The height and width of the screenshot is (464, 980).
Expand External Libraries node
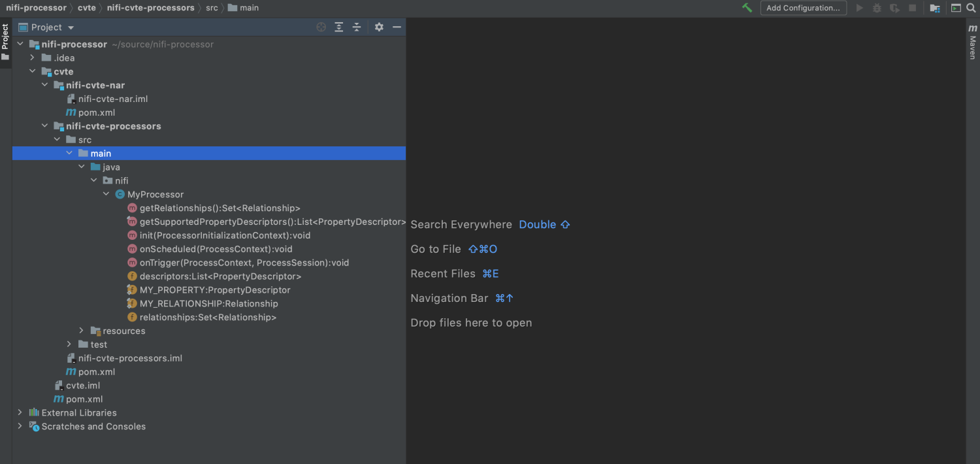(x=20, y=412)
